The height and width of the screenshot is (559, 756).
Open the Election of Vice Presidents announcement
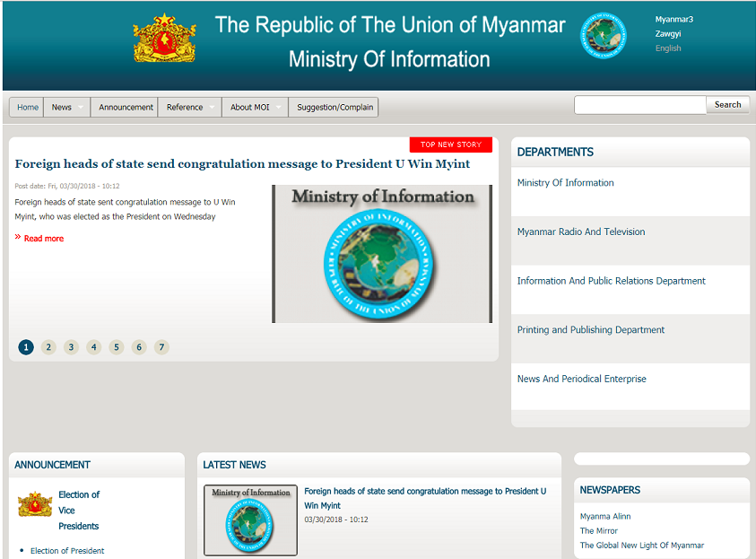pyautogui.click(x=79, y=511)
